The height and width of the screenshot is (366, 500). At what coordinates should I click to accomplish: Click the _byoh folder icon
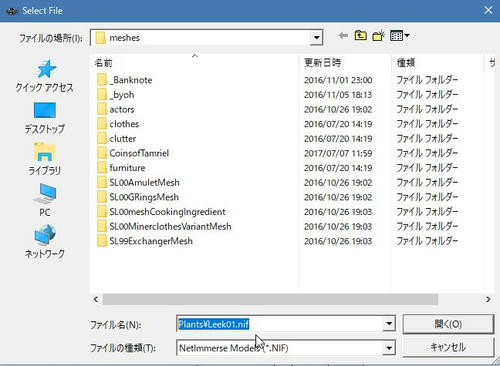click(102, 95)
